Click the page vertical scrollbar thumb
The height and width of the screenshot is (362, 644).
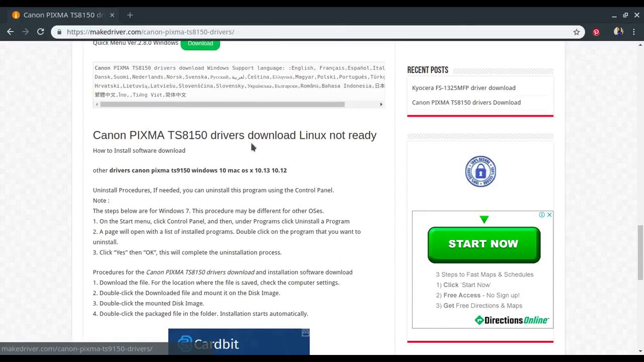(640, 253)
